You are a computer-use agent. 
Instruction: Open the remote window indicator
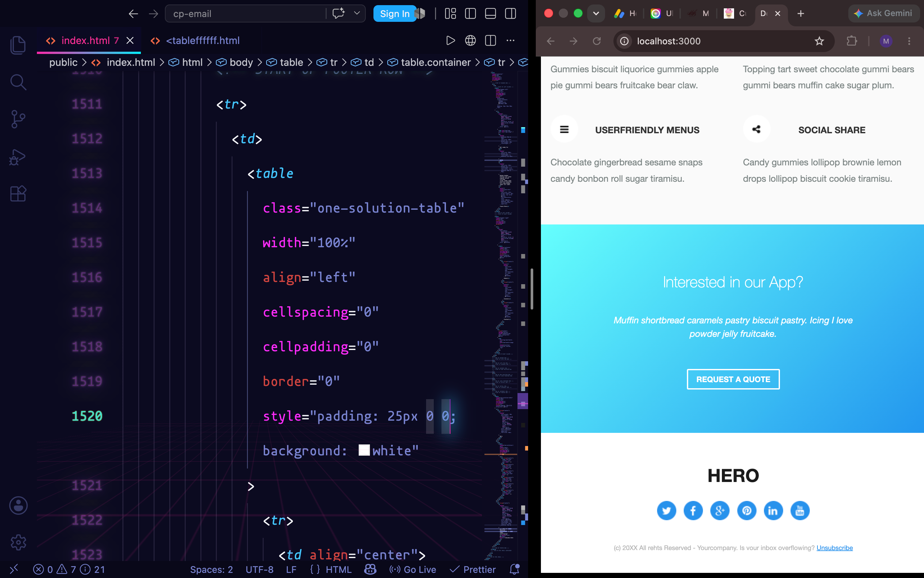coord(14,570)
